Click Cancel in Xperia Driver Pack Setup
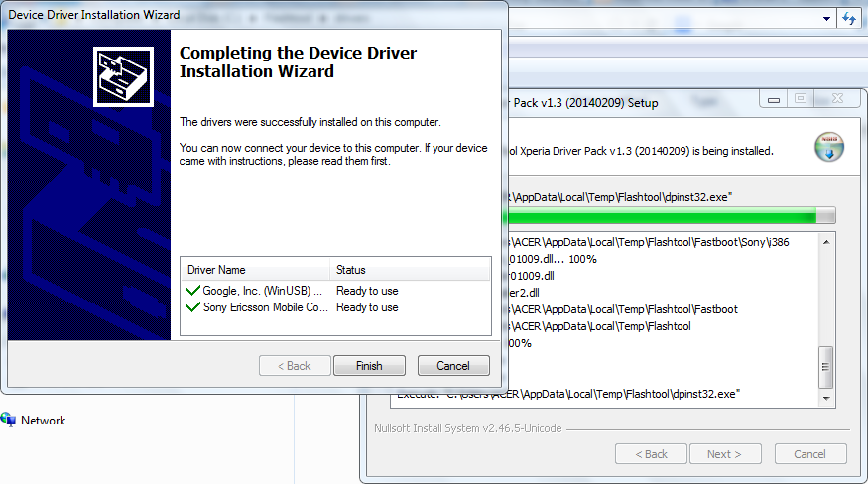The height and width of the screenshot is (484, 868). point(809,454)
